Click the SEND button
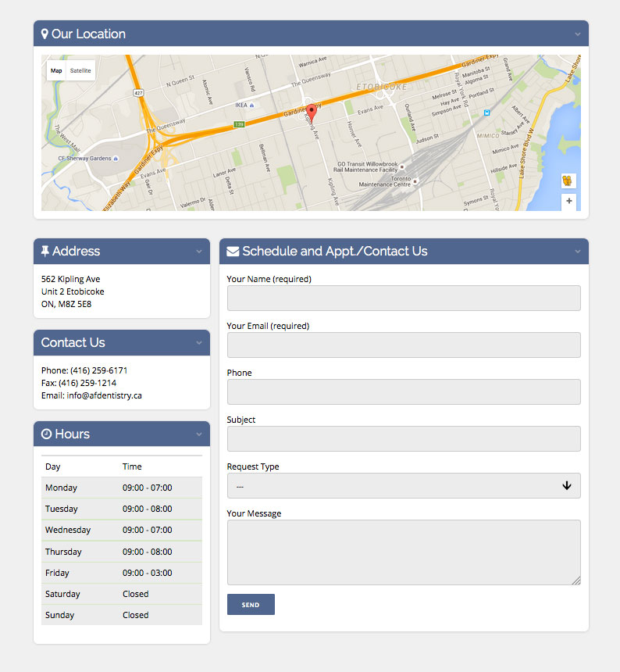This screenshot has height=672, width=620. 251,604
